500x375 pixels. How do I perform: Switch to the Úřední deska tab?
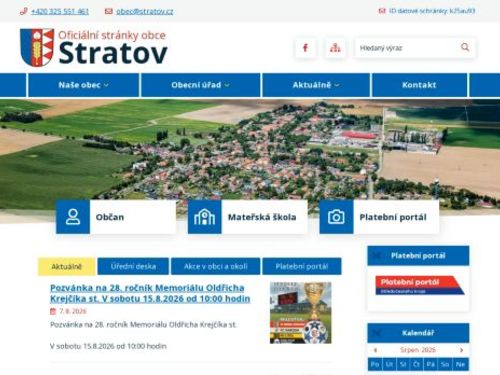point(133,266)
